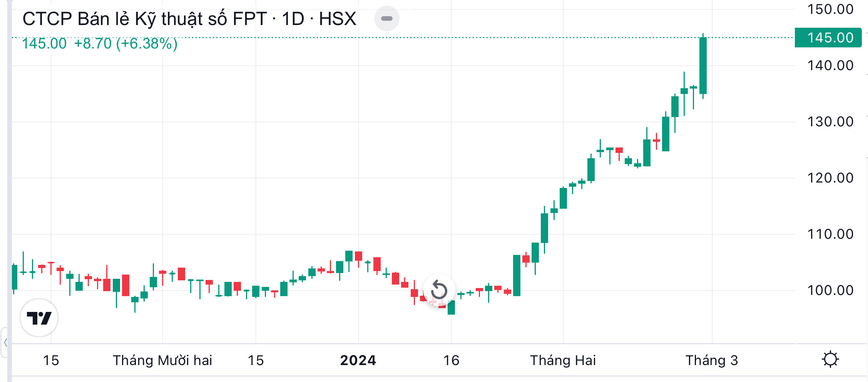Open symbol title CTCP Bán lẻ Kỹ thuật số FPT
Image resolution: width=868 pixels, height=382 pixels.
(189, 19)
